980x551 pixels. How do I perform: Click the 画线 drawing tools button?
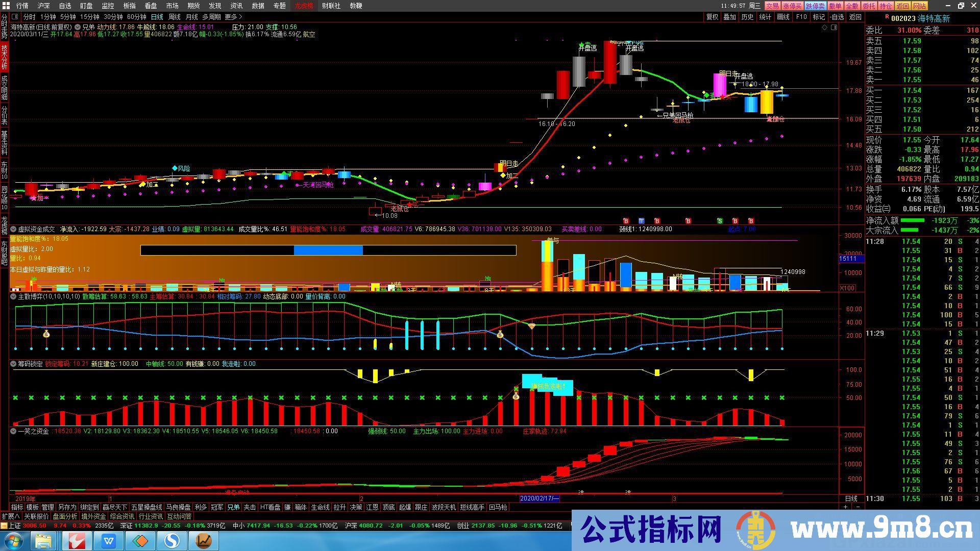coord(783,17)
